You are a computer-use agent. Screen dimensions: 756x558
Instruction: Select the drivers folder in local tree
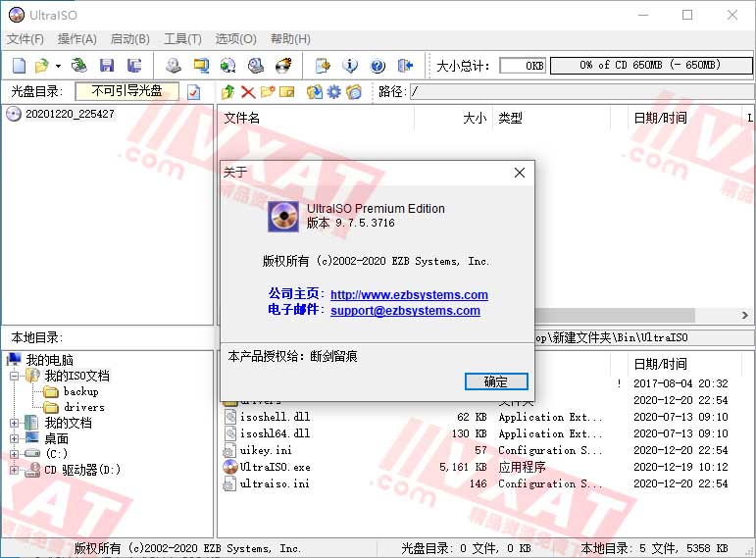click(x=84, y=408)
